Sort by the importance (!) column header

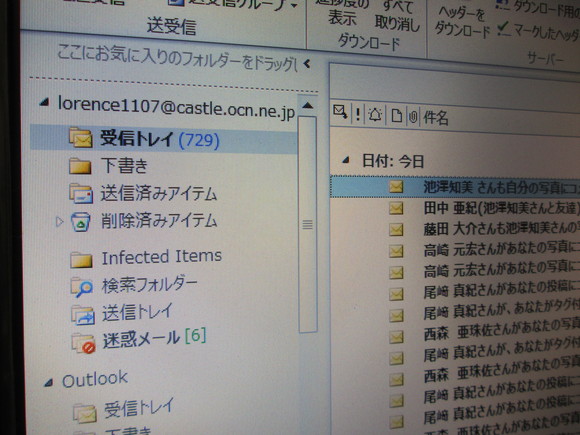[x=358, y=114]
